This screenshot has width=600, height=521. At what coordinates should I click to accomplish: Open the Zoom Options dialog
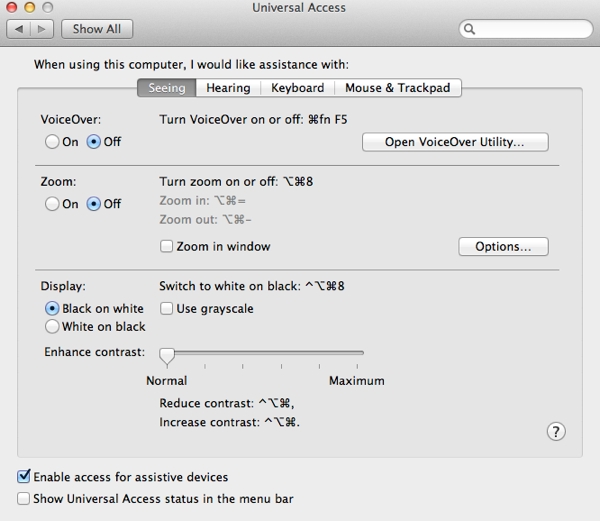[503, 246]
